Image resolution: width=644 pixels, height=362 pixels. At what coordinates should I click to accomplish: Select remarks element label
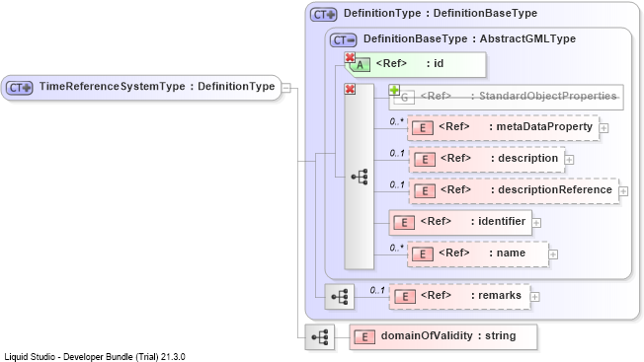tap(471, 296)
